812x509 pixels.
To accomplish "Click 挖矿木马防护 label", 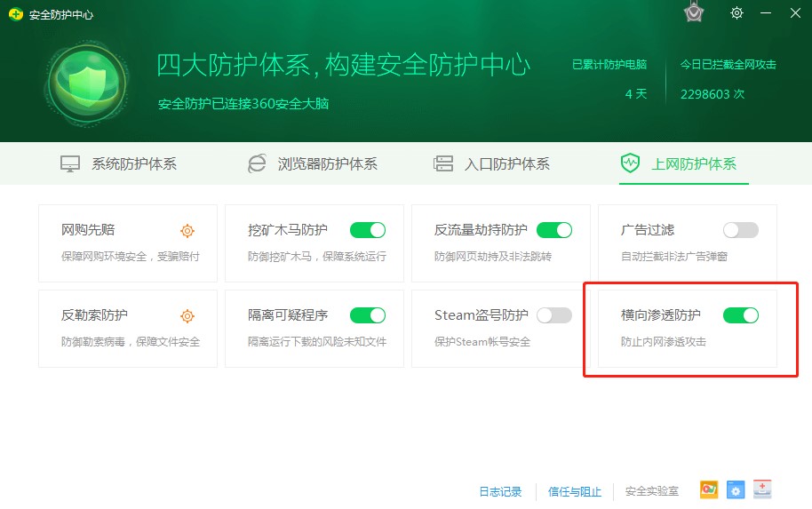I will click(x=288, y=230).
